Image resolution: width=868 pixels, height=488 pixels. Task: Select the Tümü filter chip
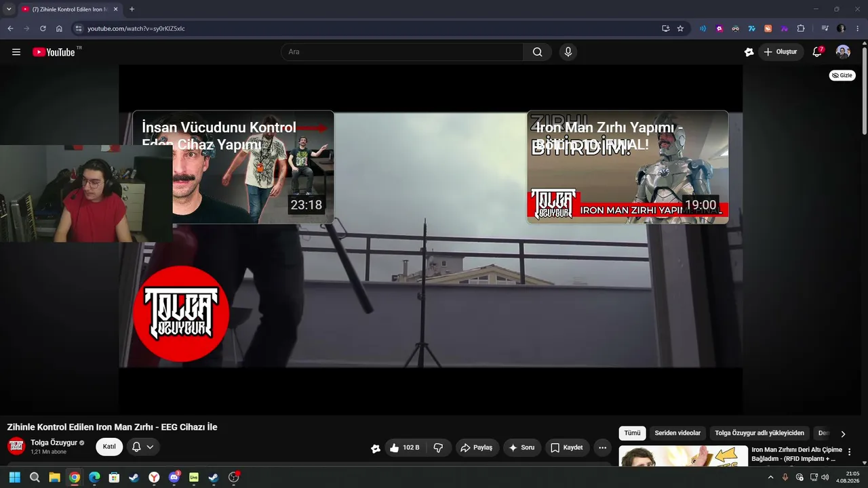tap(632, 433)
